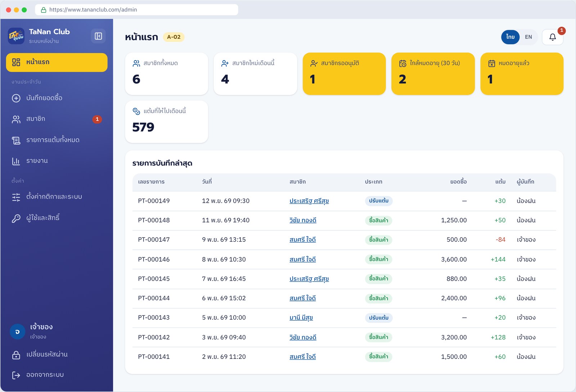Open the สมาชิกทั้งหมด summary card
The height and width of the screenshot is (392, 576).
[x=167, y=74]
